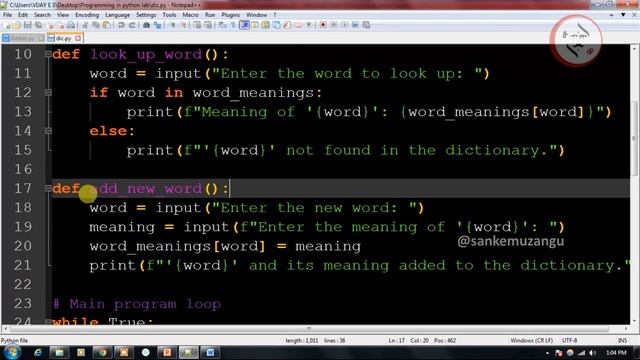Close the dic.py tab with its X
The image size is (640, 360).
[x=78, y=38]
